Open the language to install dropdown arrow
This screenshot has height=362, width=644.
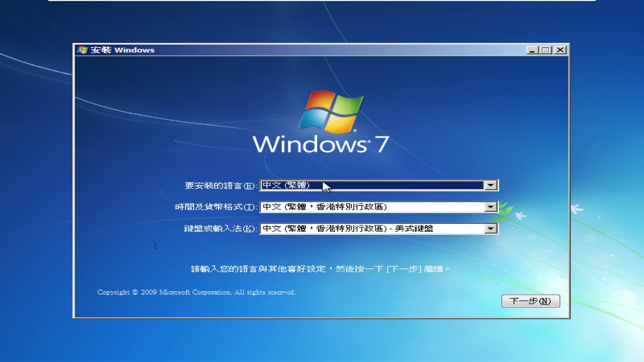491,185
